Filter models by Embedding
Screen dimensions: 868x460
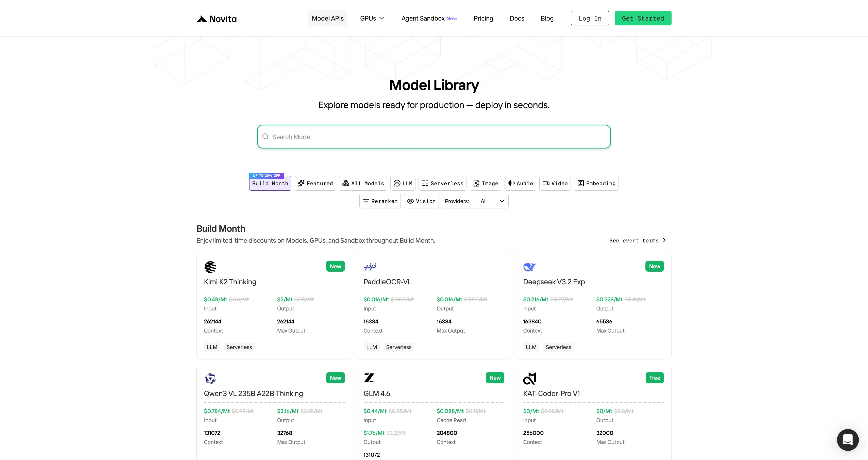click(596, 183)
